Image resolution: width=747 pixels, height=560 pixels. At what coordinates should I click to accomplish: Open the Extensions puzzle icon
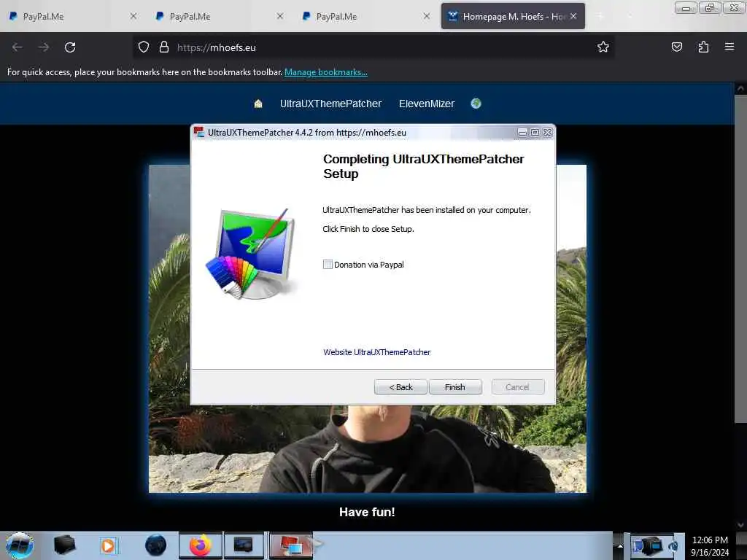point(703,47)
